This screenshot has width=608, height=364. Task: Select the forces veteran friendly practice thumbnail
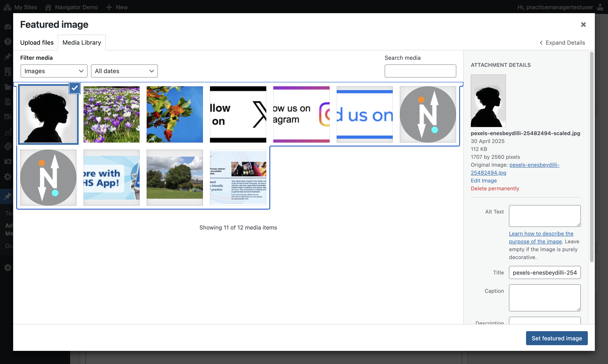coord(238,178)
